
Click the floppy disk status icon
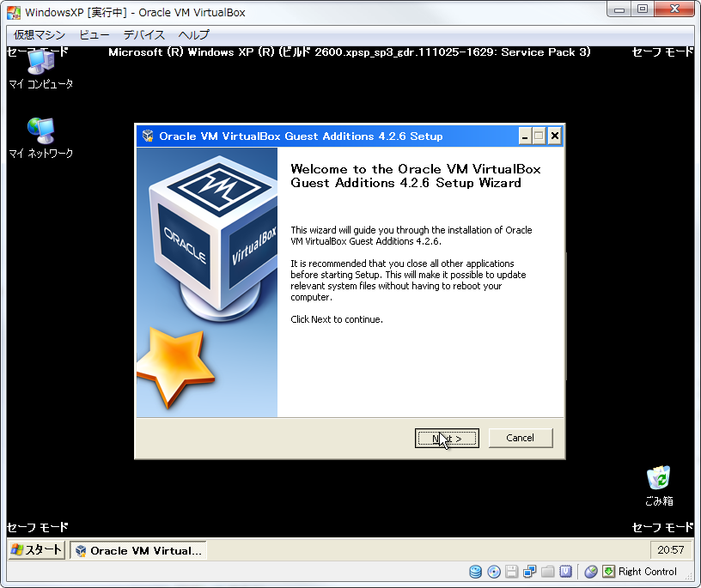coord(512,572)
